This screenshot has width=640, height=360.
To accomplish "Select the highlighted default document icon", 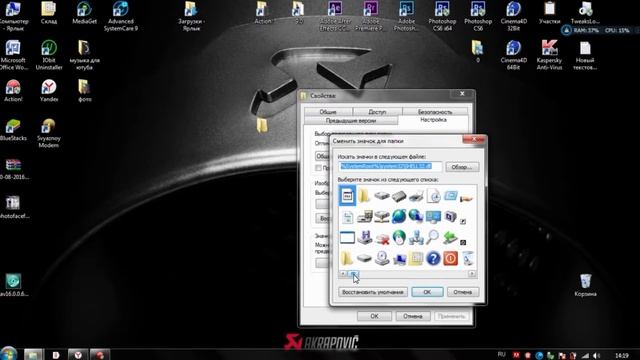I will [x=347, y=196].
